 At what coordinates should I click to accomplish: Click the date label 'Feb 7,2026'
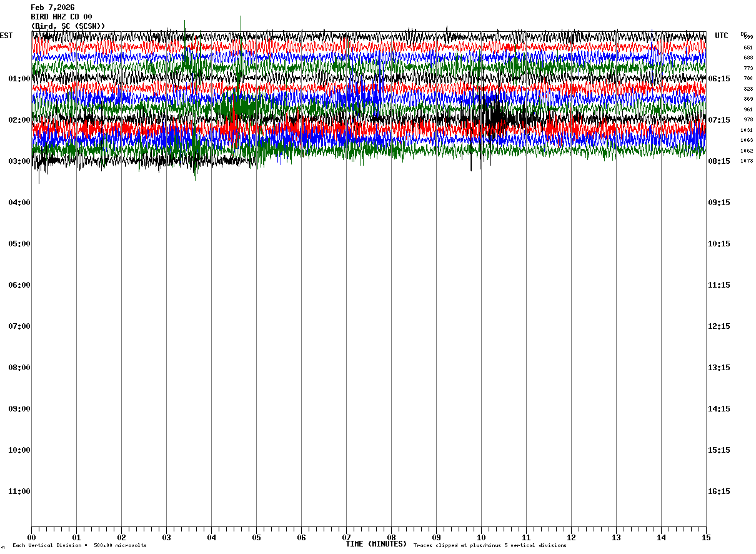52,8
